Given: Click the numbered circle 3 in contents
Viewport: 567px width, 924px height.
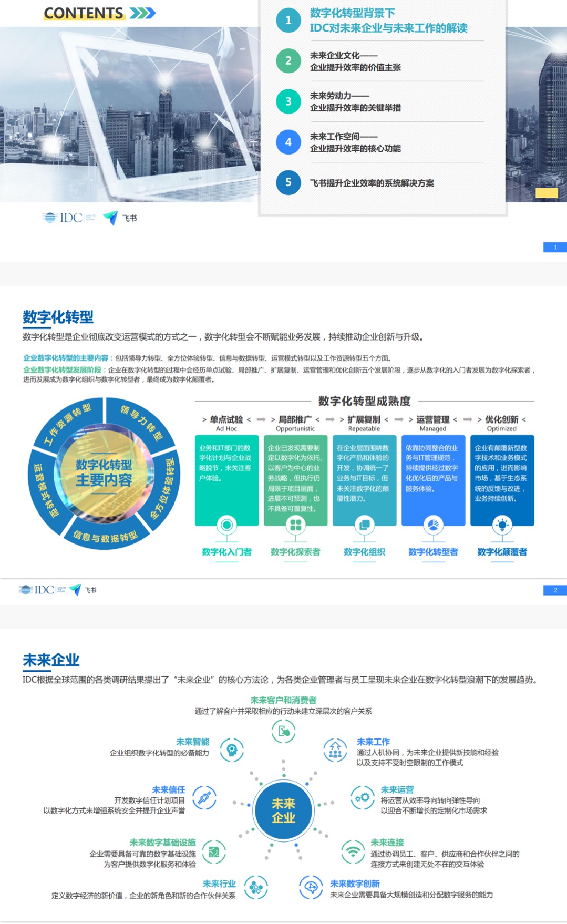Looking at the screenshot, I should pyautogui.click(x=288, y=101).
